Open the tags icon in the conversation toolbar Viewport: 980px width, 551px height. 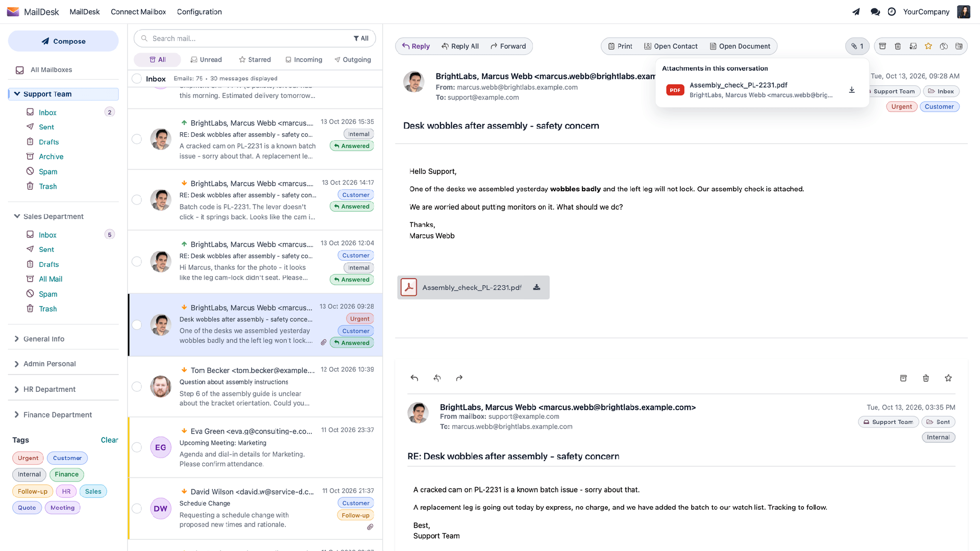944,46
